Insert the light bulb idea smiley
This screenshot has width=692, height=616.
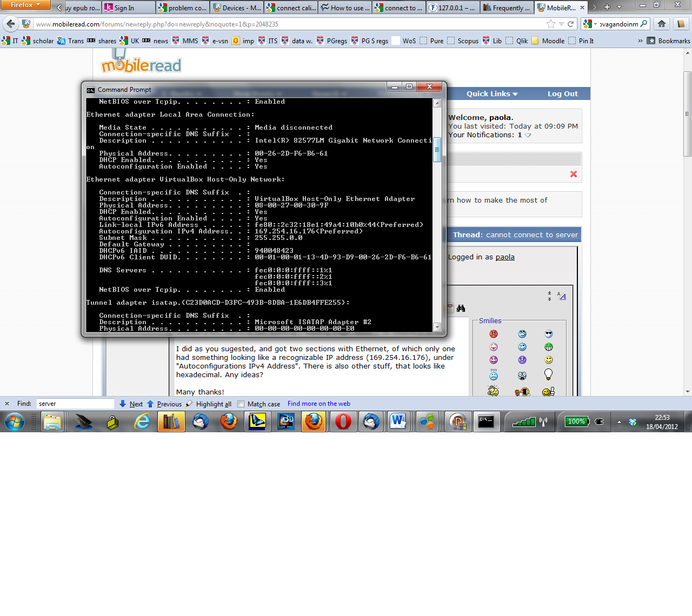(549, 374)
